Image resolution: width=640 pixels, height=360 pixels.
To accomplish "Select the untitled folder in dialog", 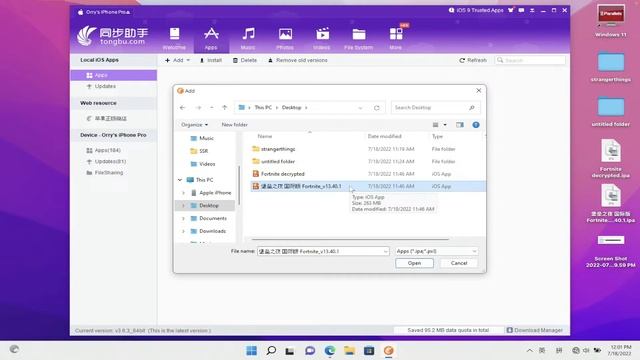I will point(278,161).
